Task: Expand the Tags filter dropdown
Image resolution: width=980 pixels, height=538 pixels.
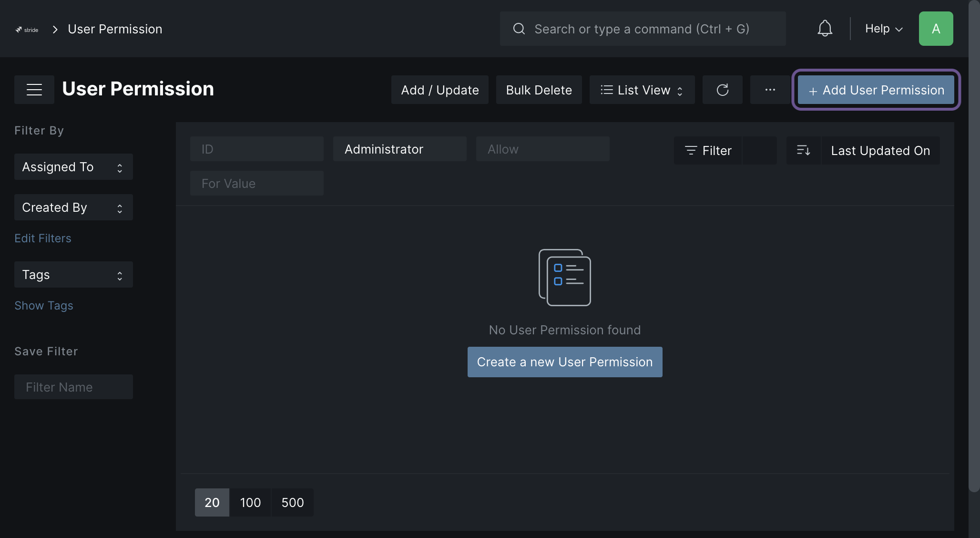Action: click(x=73, y=275)
